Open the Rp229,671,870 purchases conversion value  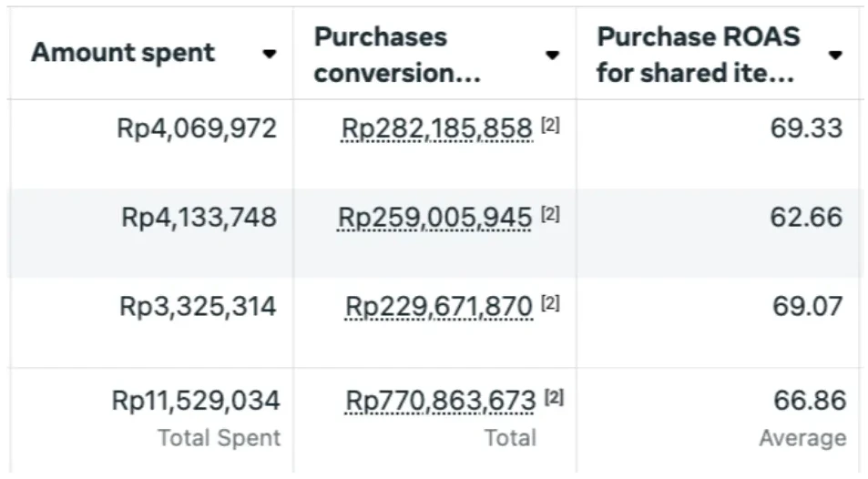tap(438, 307)
